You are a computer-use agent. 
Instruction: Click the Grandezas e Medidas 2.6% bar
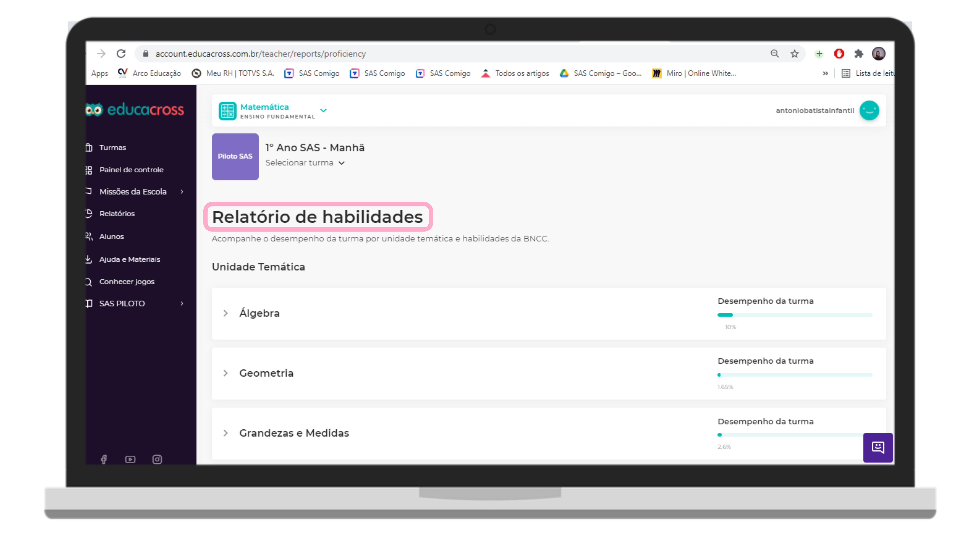click(x=790, y=435)
